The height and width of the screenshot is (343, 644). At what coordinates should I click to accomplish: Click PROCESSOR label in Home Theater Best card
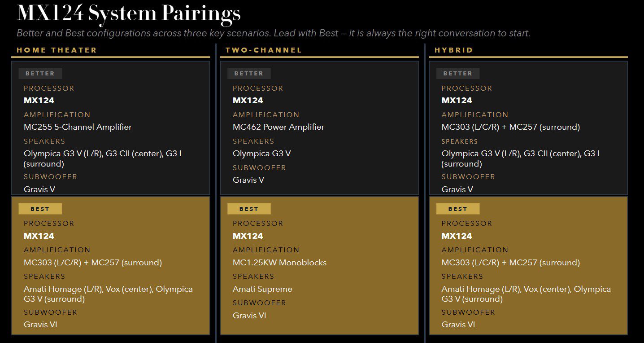click(49, 224)
